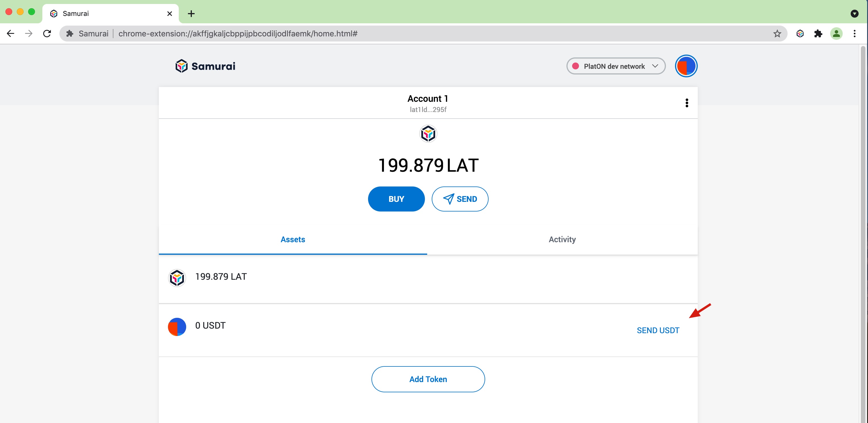The image size is (868, 423).
Task: Reload the page
Action: pyautogui.click(x=47, y=33)
